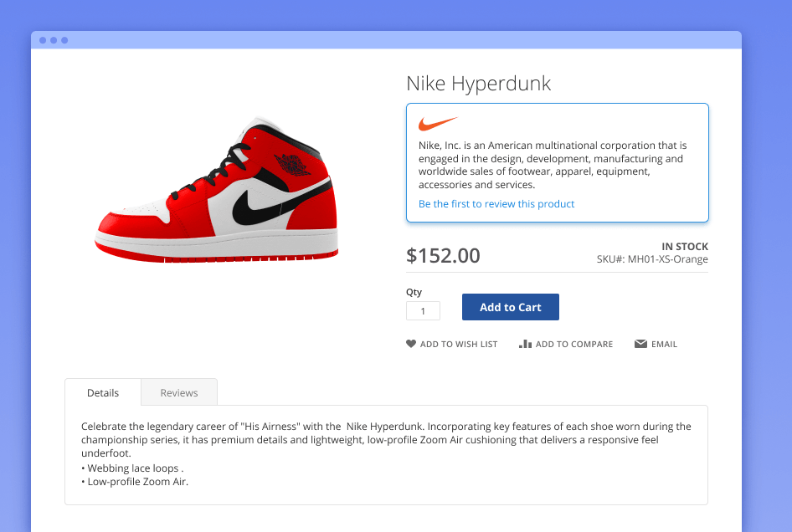Click the 'Low-profile Zoom Air' bullet

click(x=136, y=482)
